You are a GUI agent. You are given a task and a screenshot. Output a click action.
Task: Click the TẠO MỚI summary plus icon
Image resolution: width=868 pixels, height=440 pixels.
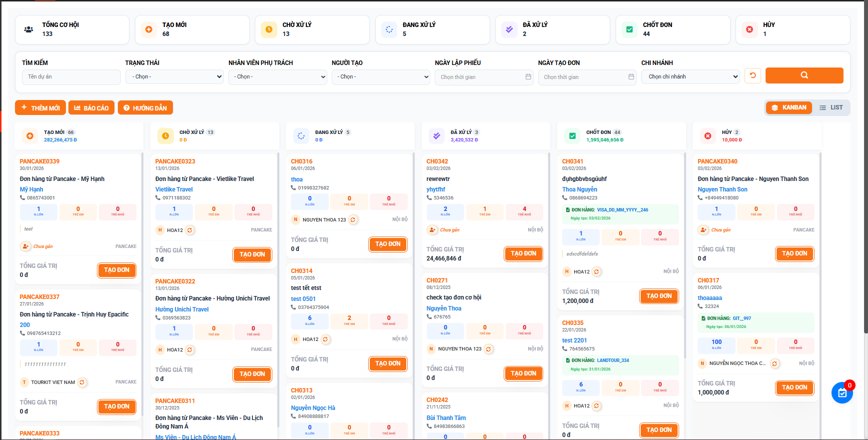(x=148, y=29)
